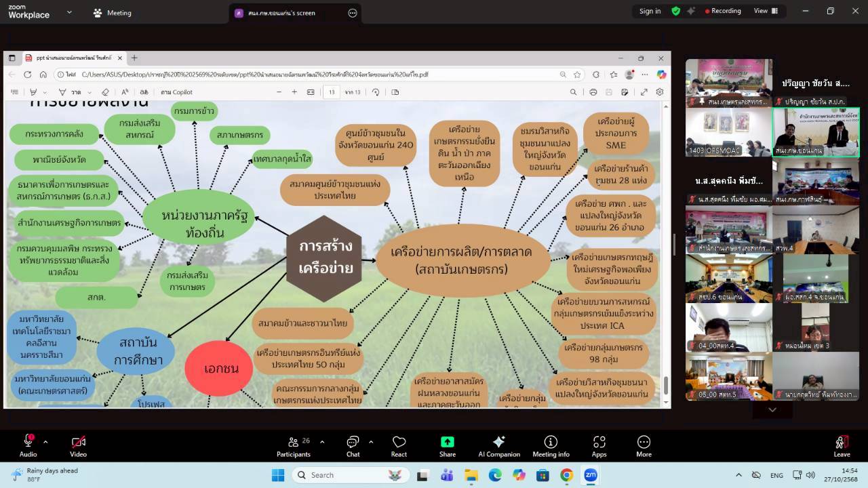Open the View layout dropdown
Viewport: 868px width, 488px height.
point(765,11)
